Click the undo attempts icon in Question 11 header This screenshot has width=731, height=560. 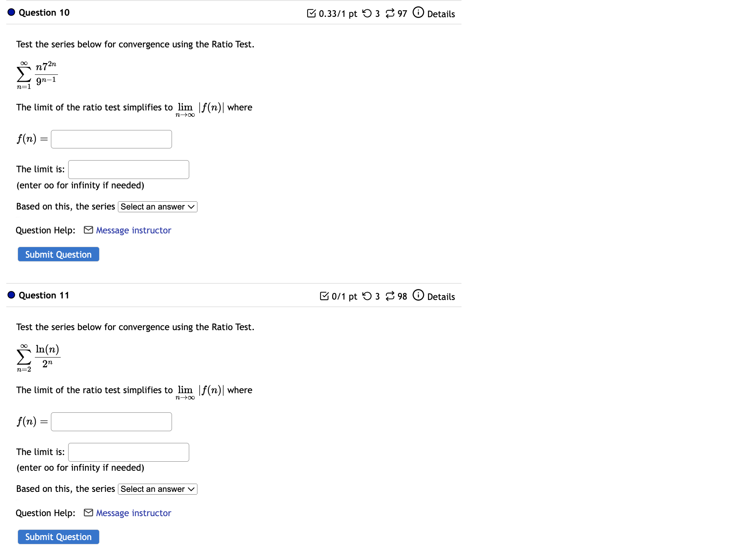(367, 296)
